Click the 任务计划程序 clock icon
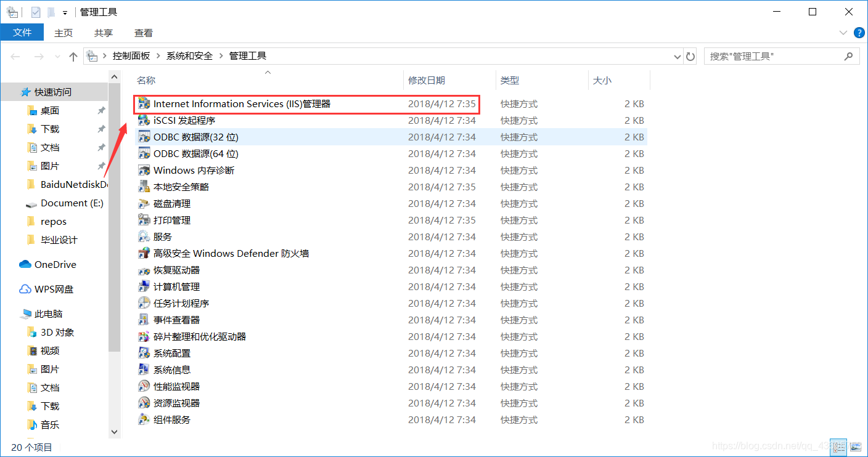This screenshot has width=868, height=457. pyautogui.click(x=144, y=303)
